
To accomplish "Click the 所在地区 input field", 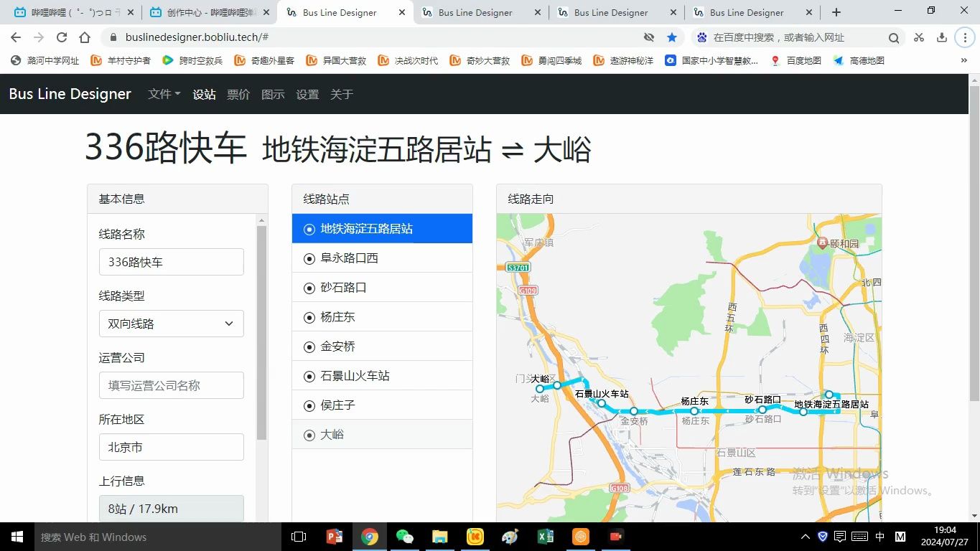I will coord(172,447).
